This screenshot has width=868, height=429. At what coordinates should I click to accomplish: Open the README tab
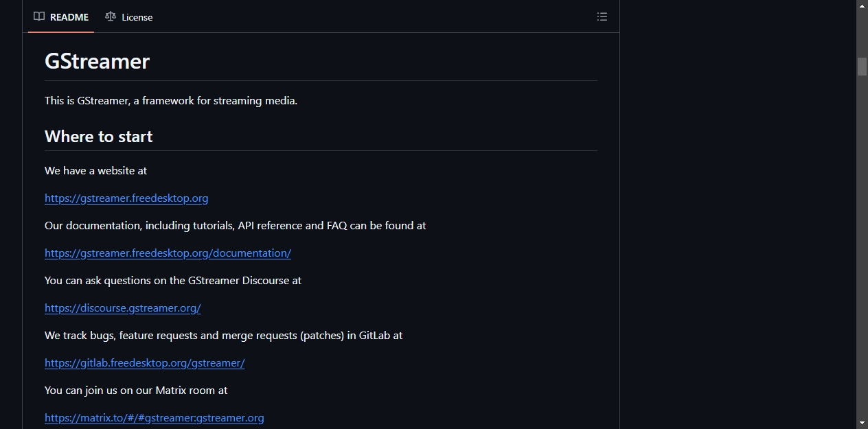click(61, 17)
